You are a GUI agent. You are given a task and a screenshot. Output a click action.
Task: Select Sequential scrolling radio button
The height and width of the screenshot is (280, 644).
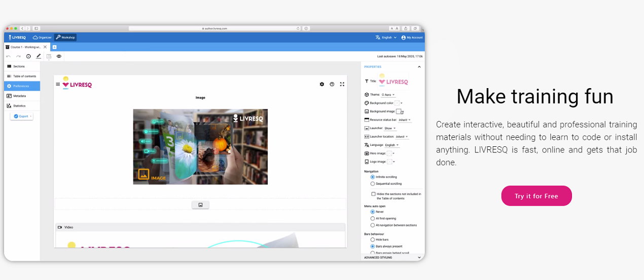(x=373, y=184)
